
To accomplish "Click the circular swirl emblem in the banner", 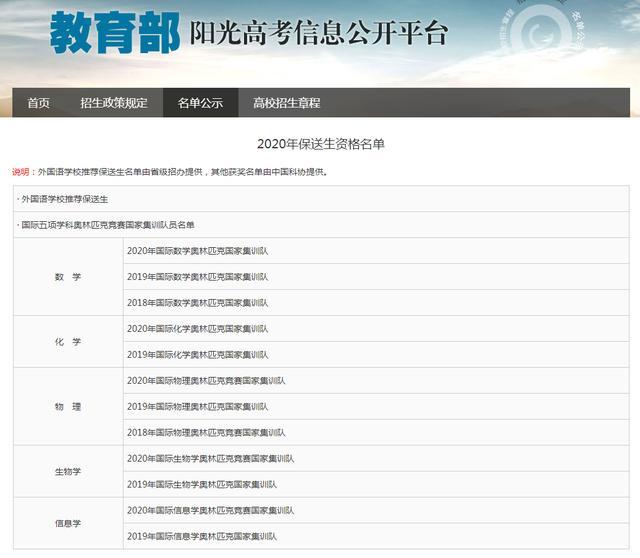I will pos(541,32).
